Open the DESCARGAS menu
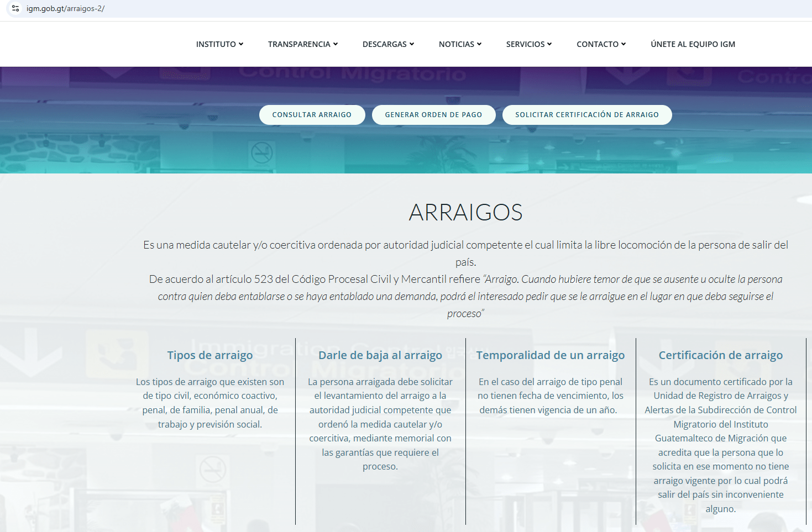This screenshot has height=532, width=812. 388,44
